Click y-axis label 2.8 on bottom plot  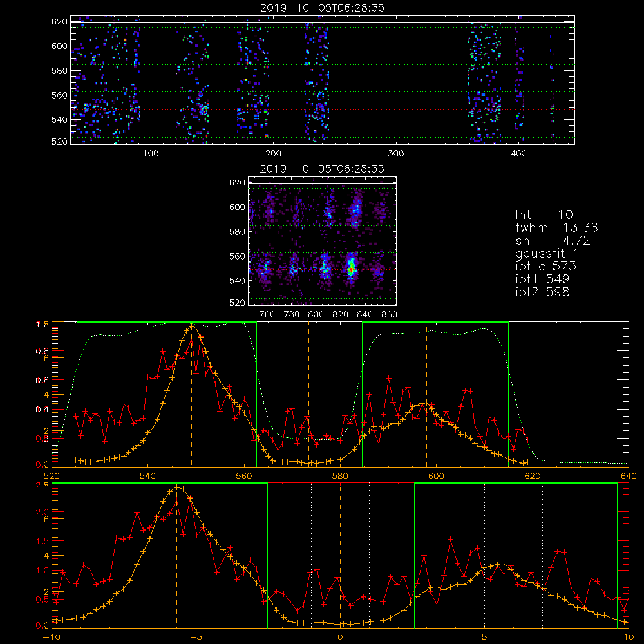pyautogui.click(x=43, y=485)
